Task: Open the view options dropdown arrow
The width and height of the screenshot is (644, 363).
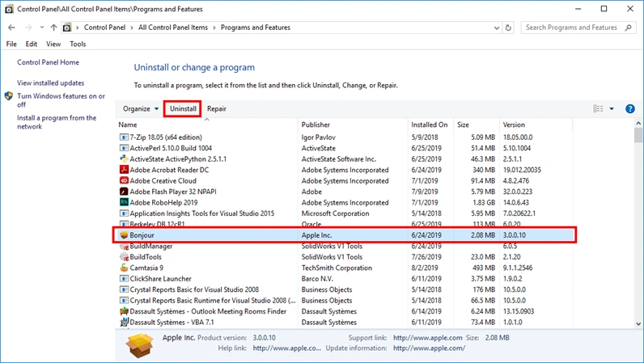Action: (612, 109)
